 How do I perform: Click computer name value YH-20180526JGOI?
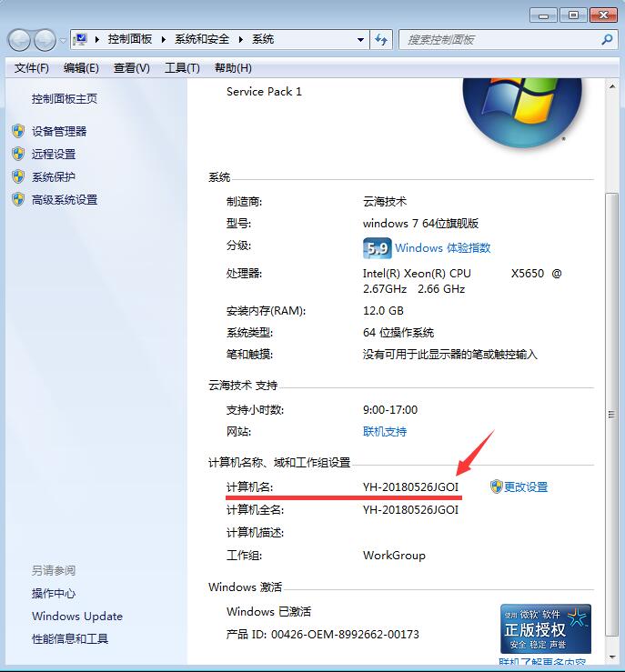410,486
